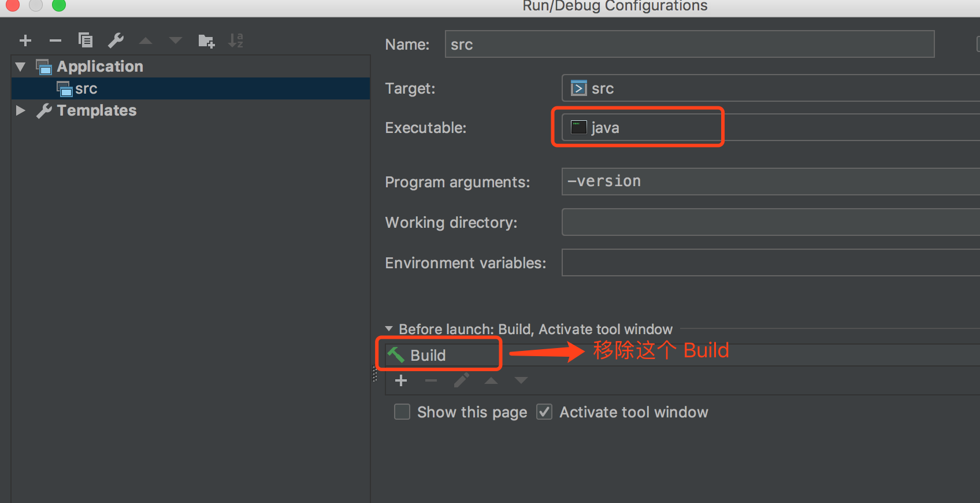The height and width of the screenshot is (503, 980).
Task: Sort configurations alphabetically with the a-z icon
Action: click(x=236, y=40)
